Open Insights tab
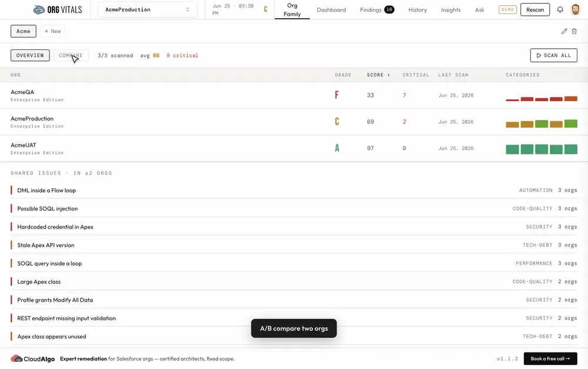 coord(451,10)
